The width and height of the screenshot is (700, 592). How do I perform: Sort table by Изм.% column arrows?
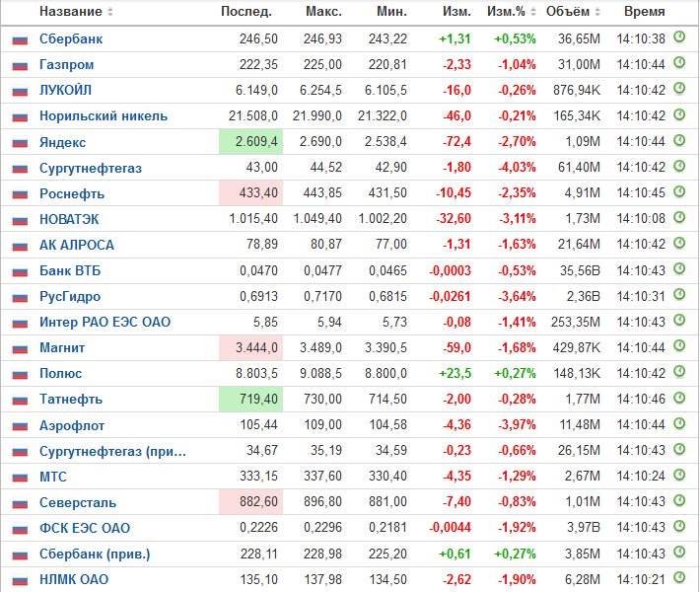[533, 12]
